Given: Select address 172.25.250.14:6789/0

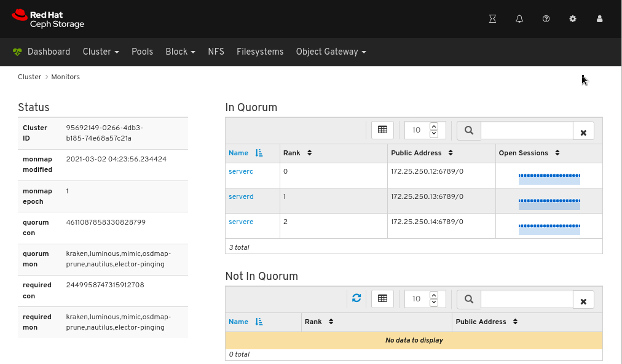Looking at the screenshot, I should [427, 222].
